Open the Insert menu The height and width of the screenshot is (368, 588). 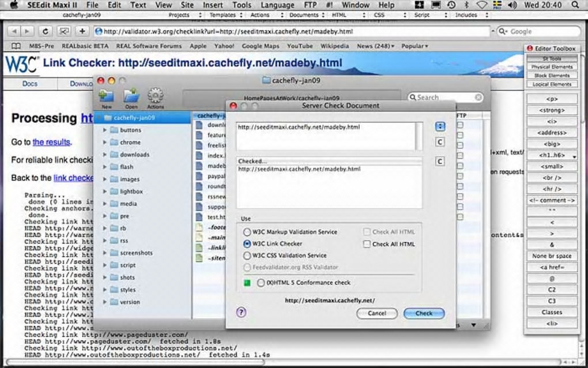(x=213, y=5)
